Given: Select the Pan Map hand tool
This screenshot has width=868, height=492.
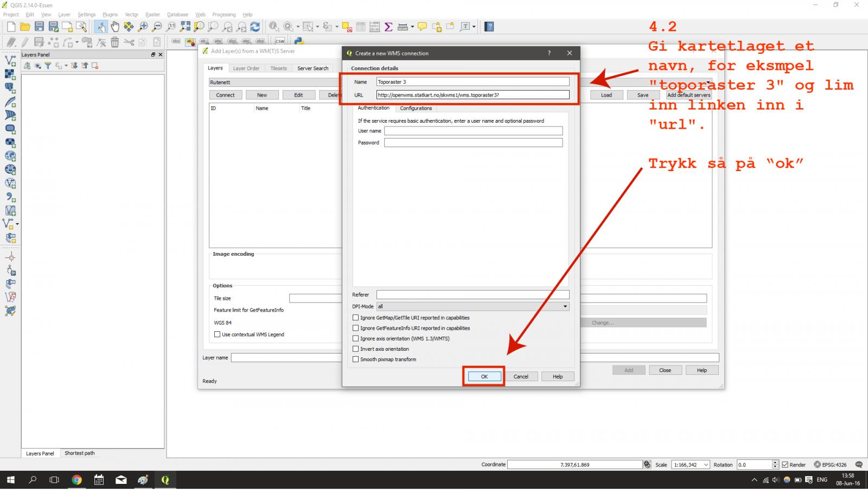Looking at the screenshot, I should click(x=115, y=27).
